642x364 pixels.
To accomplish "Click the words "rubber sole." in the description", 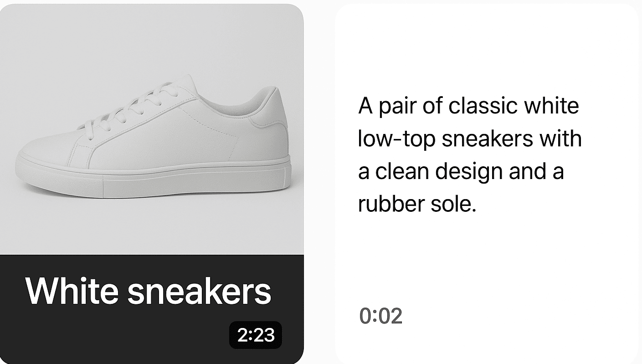I will (417, 204).
